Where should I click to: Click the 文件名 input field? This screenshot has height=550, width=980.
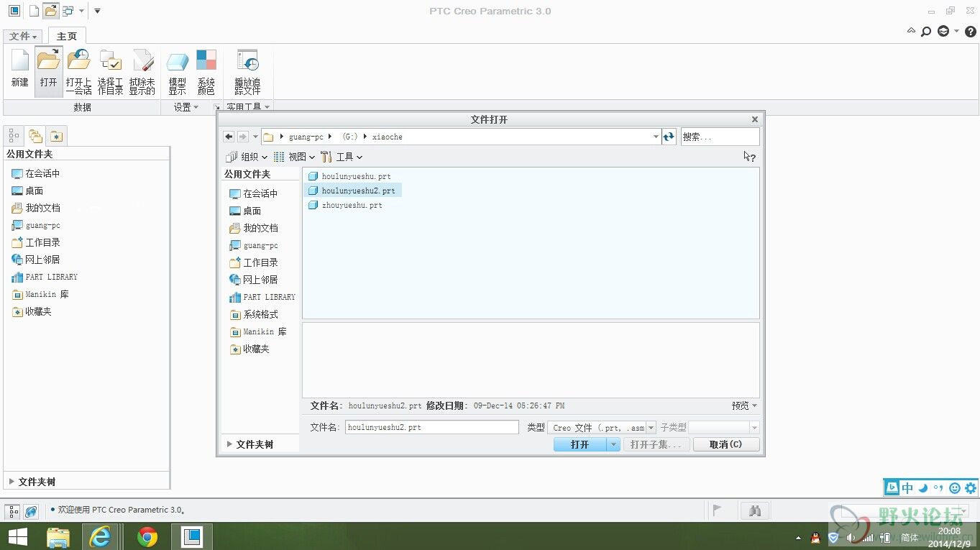[431, 427]
